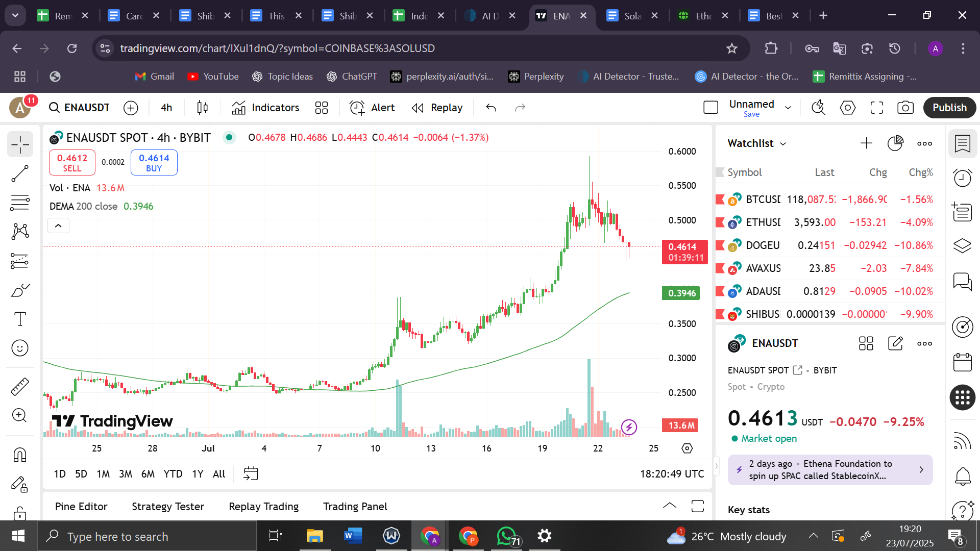This screenshot has height=551, width=980.
Task: Open the calendar icon in right sidebar
Action: (x=963, y=362)
